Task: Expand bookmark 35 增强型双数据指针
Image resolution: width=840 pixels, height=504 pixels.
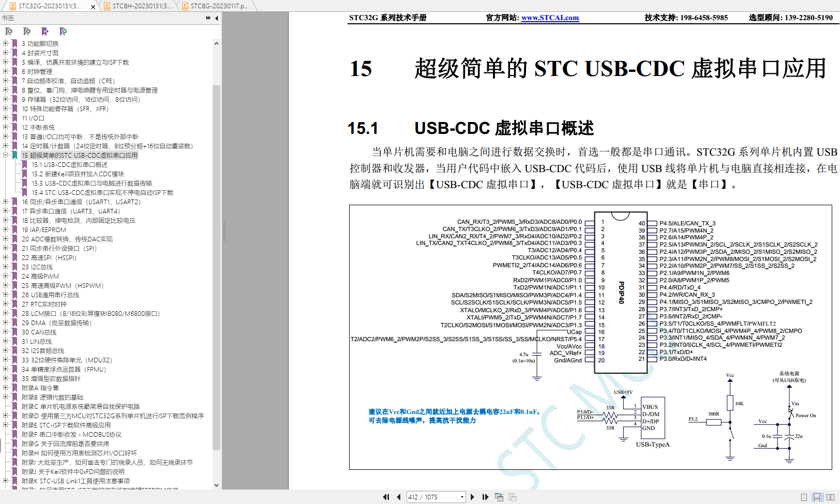Action: pyautogui.click(x=6, y=378)
